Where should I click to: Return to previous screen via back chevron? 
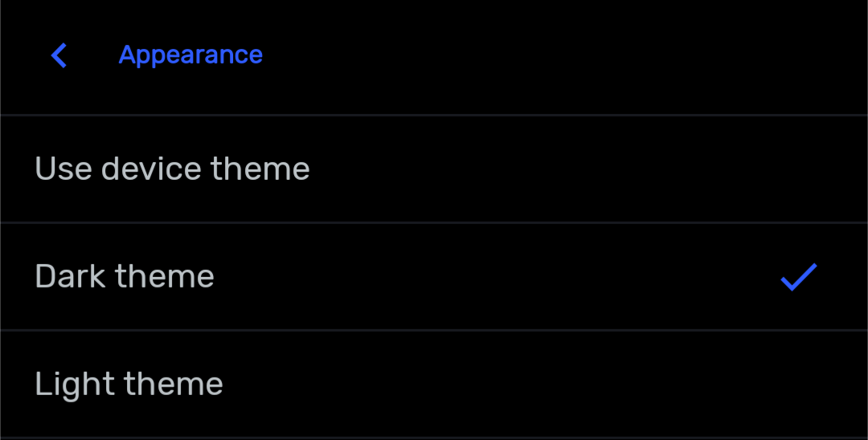[59, 55]
